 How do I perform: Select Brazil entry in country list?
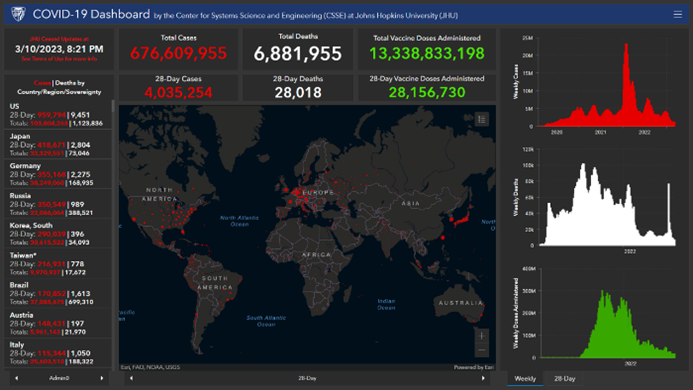pos(57,293)
